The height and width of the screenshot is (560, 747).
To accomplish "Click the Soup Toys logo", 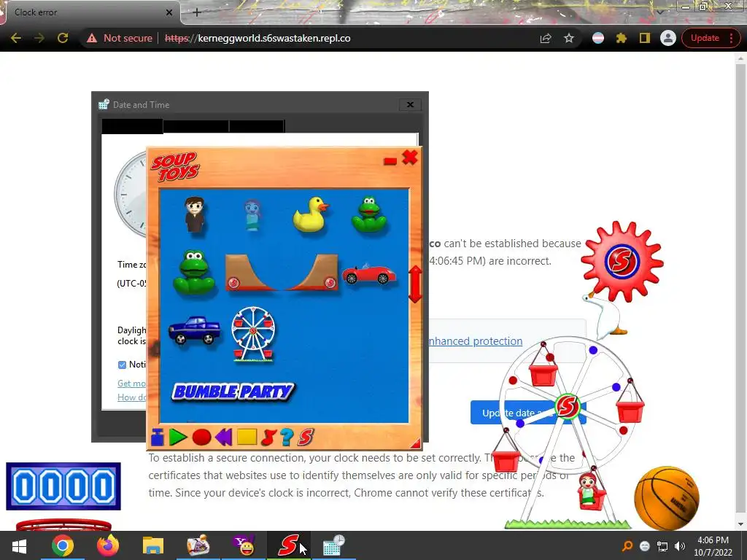I will 175,167.
